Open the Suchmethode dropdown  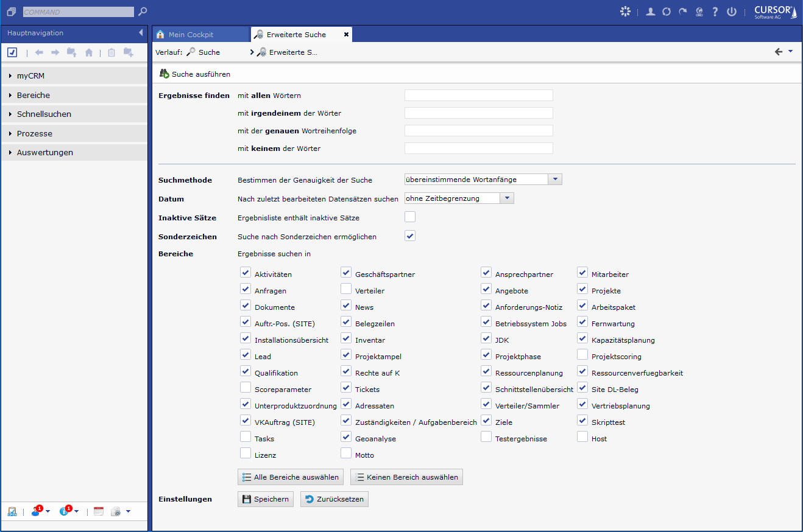pos(554,180)
